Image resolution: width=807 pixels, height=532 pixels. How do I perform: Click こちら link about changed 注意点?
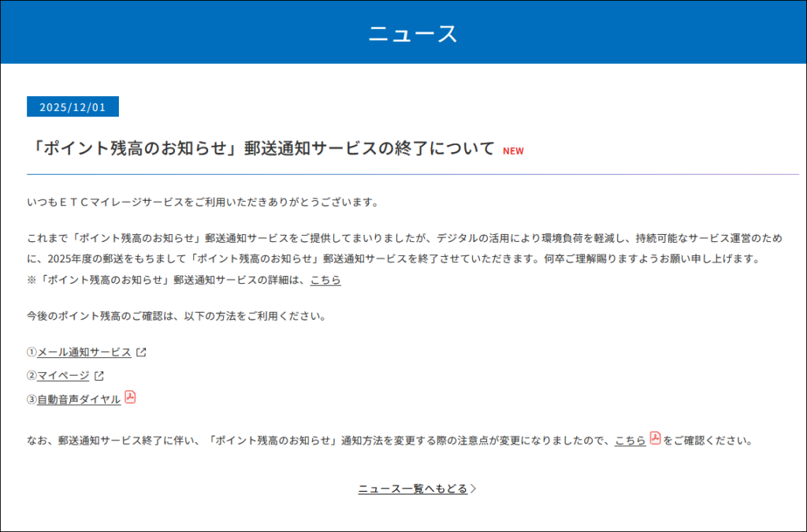coord(630,441)
